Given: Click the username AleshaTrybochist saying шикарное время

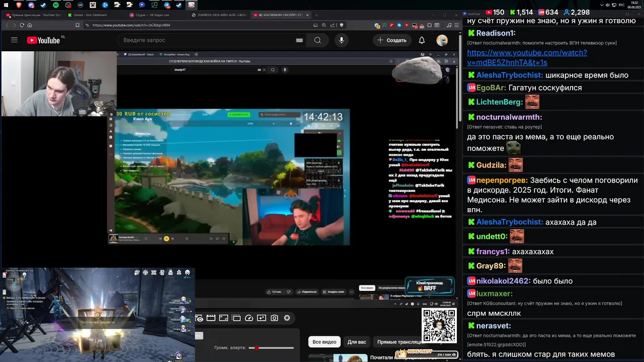Looking at the screenshot, I should click(x=509, y=75).
